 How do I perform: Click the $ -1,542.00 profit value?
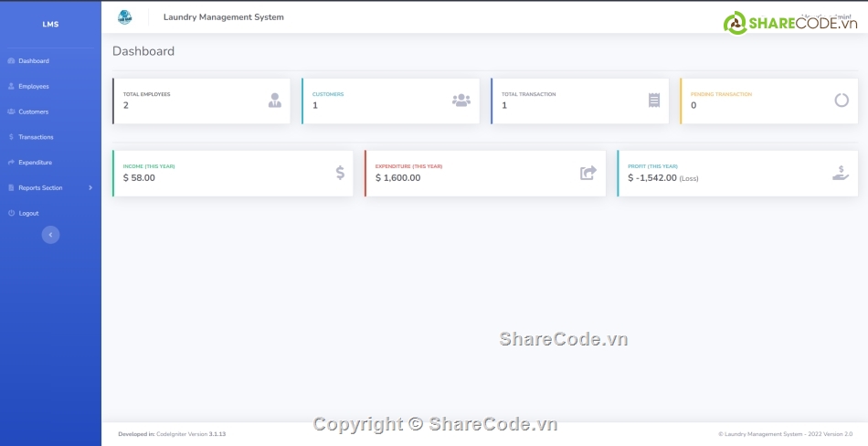652,178
